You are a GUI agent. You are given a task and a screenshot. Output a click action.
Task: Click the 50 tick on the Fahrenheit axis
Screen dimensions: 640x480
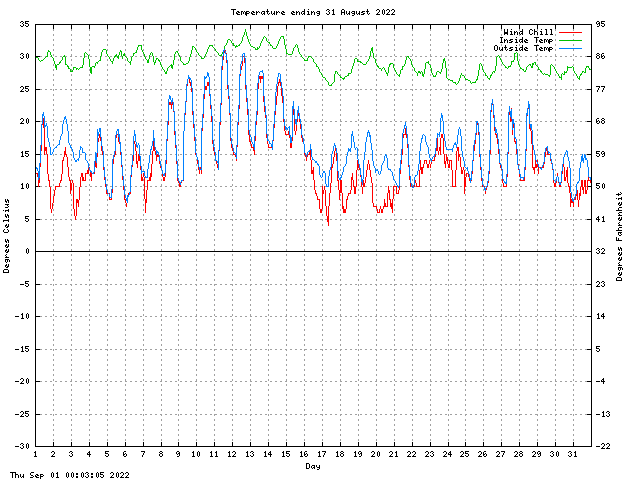tap(600, 186)
